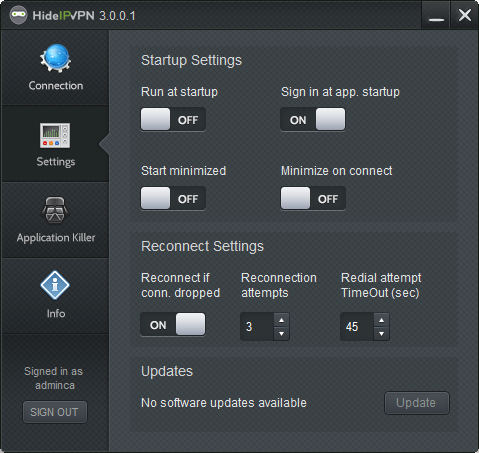The height and width of the screenshot is (453, 479).
Task: Click the 'Sign in at app. startup' label
Action: (x=340, y=92)
